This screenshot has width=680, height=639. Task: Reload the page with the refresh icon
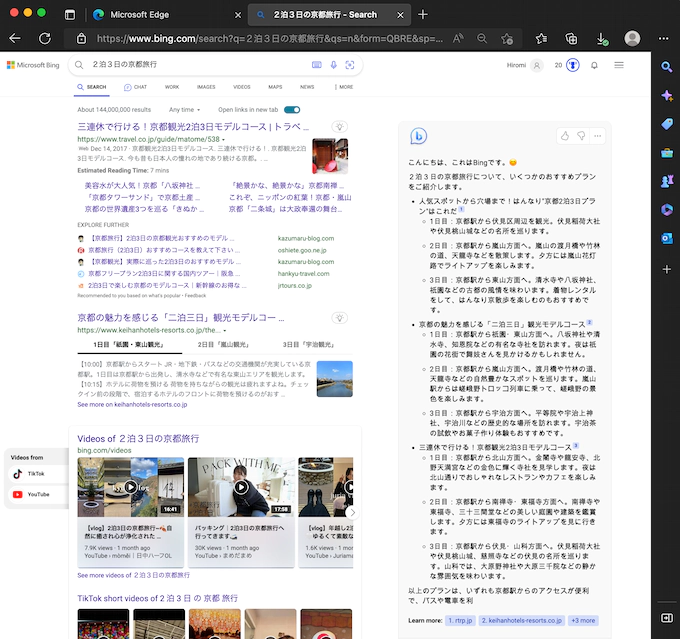pyautogui.click(x=45, y=39)
